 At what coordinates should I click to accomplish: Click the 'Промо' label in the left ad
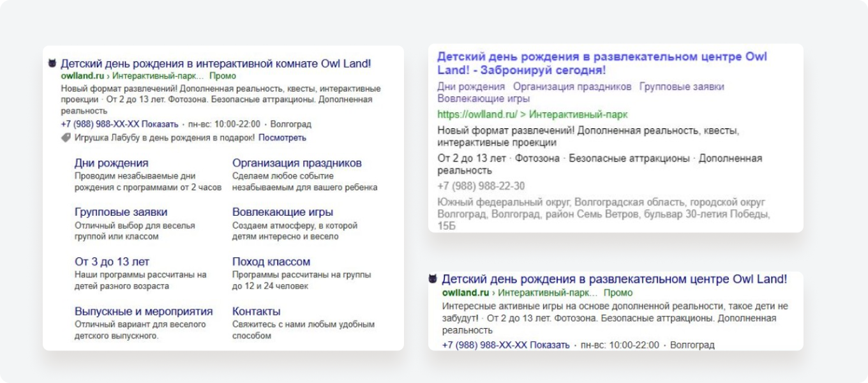[223, 76]
